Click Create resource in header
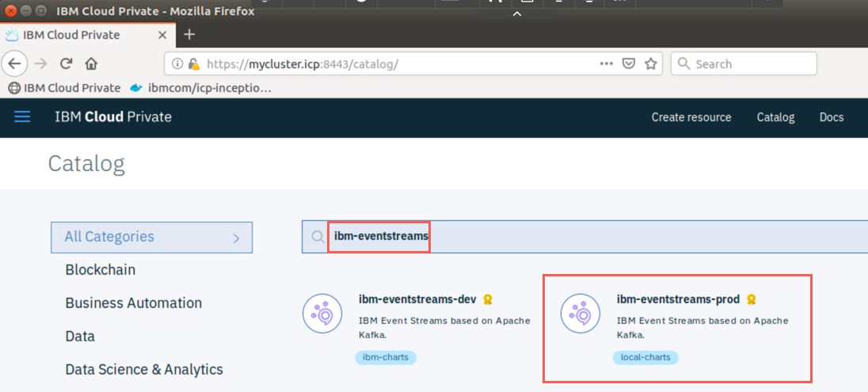868x392 pixels. (691, 117)
